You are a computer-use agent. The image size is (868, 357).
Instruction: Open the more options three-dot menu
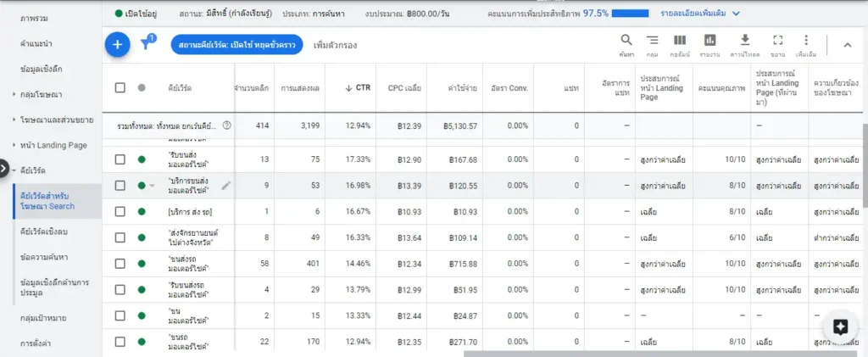pyautogui.click(x=806, y=41)
